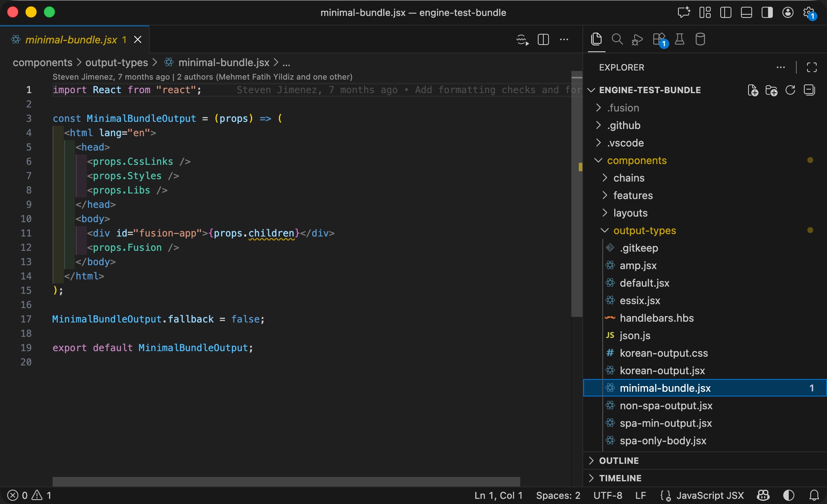Split the editor to the right
Viewport: 827px width, 504px height.
click(543, 39)
